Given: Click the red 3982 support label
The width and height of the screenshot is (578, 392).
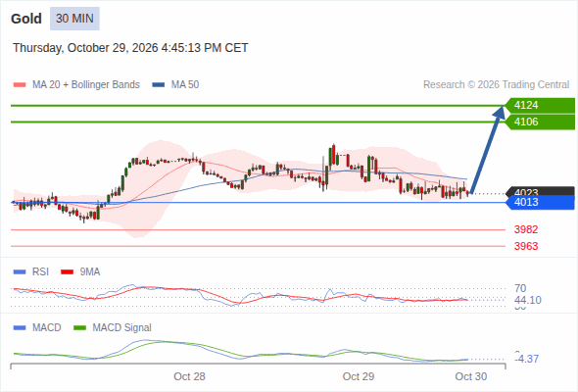Looking at the screenshot, I should pyautogui.click(x=526, y=229).
